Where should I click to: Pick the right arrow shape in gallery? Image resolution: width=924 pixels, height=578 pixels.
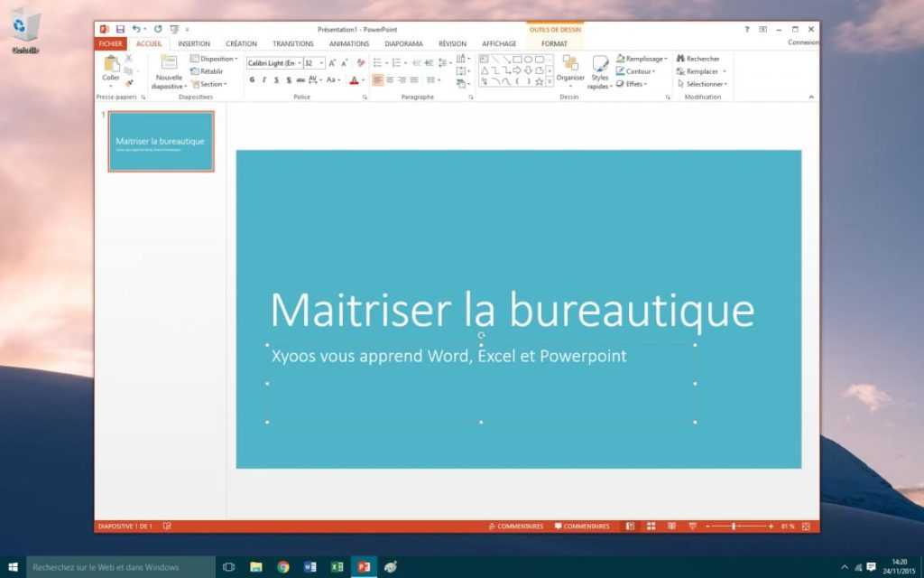click(517, 70)
